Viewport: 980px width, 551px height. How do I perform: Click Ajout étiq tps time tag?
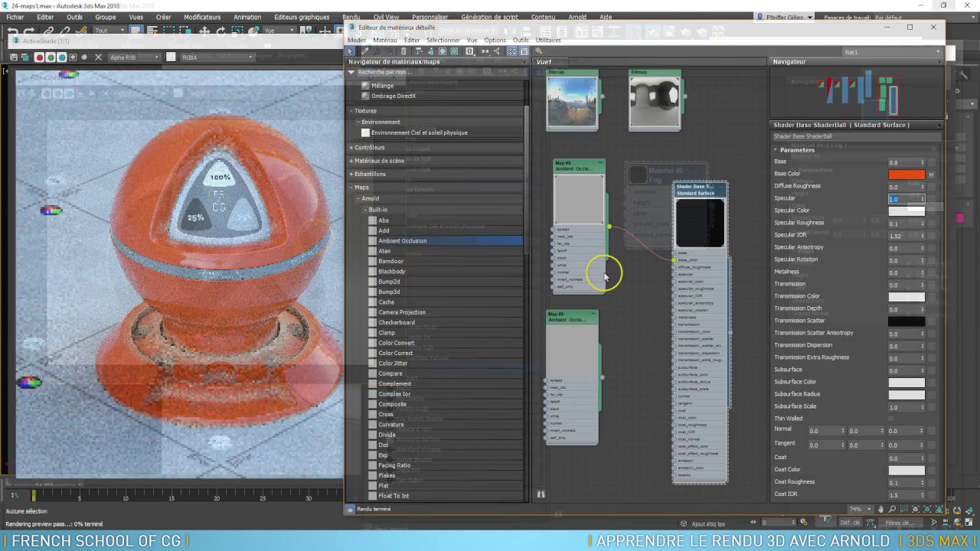tap(708, 524)
